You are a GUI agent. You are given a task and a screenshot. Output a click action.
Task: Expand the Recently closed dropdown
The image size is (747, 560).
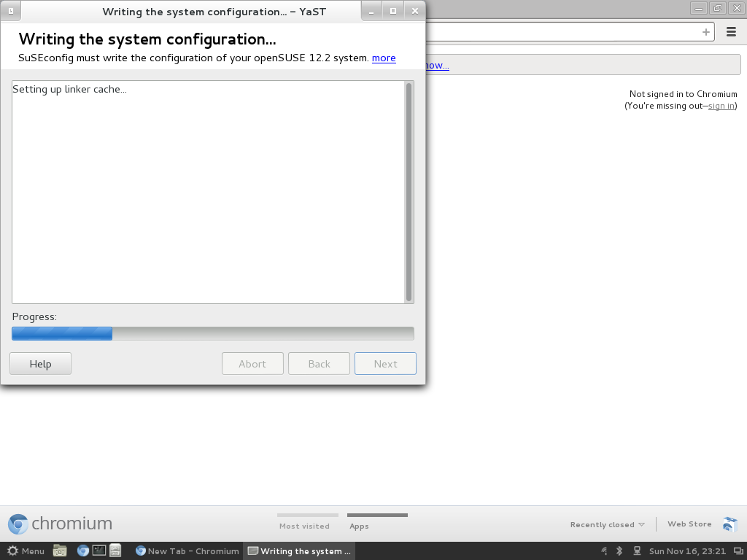point(607,525)
